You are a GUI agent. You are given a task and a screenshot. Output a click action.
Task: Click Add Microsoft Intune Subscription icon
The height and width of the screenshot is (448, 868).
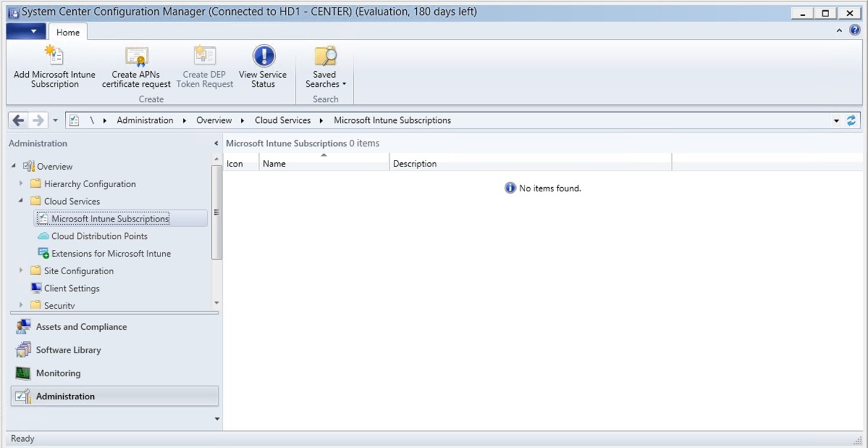click(54, 56)
